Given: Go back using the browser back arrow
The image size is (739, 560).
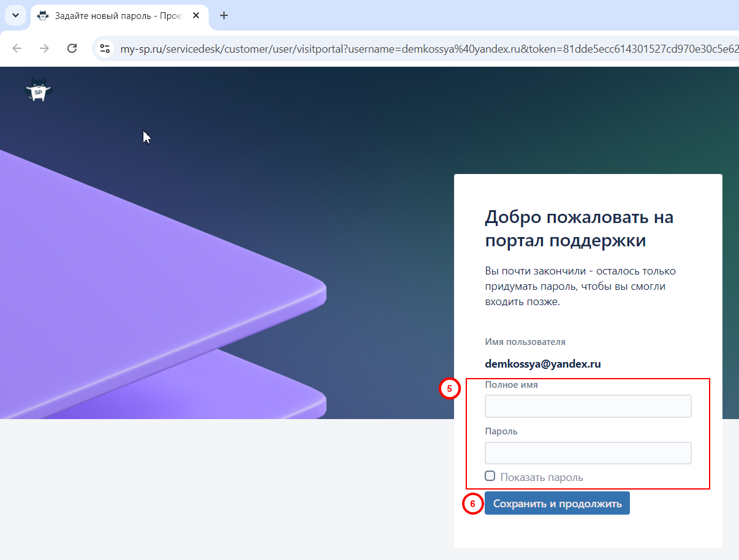Looking at the screenshot, I should (17, 48).
